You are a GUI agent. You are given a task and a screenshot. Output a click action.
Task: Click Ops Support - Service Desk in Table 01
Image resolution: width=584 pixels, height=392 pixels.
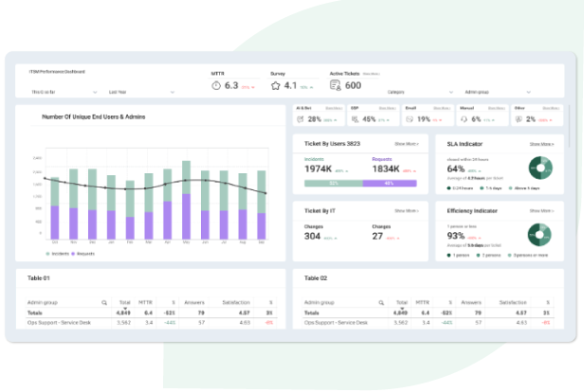tap(59, 323)
